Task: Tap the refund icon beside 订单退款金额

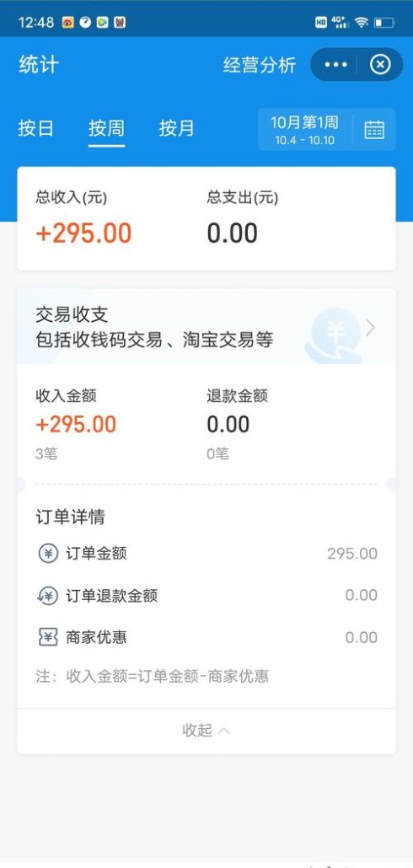Action: click(47, 596)
